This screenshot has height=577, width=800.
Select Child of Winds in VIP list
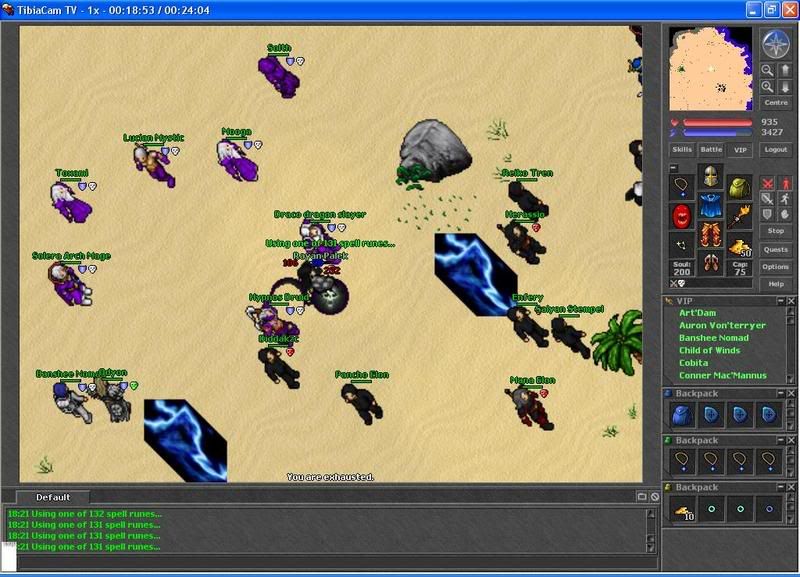(709, 350)
